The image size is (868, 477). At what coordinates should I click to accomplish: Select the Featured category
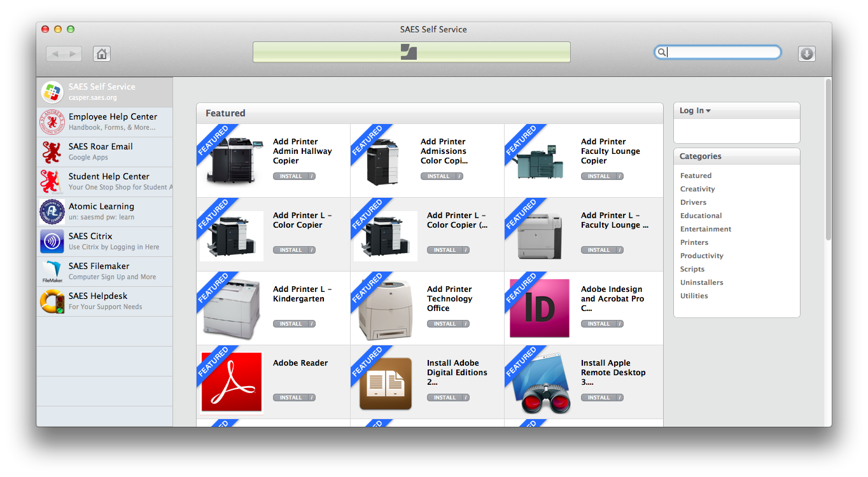pos(696,176)
